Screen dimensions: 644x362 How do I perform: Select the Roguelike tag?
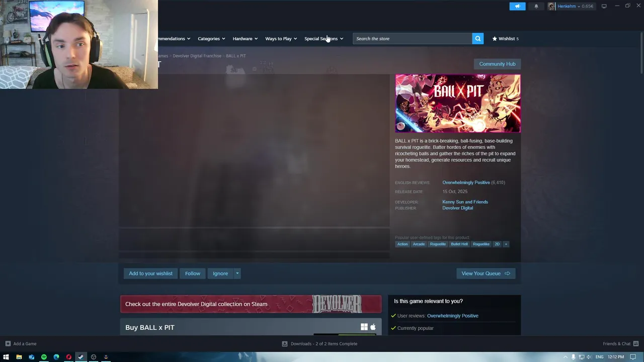pyautogui.click(x=481, y=244)
